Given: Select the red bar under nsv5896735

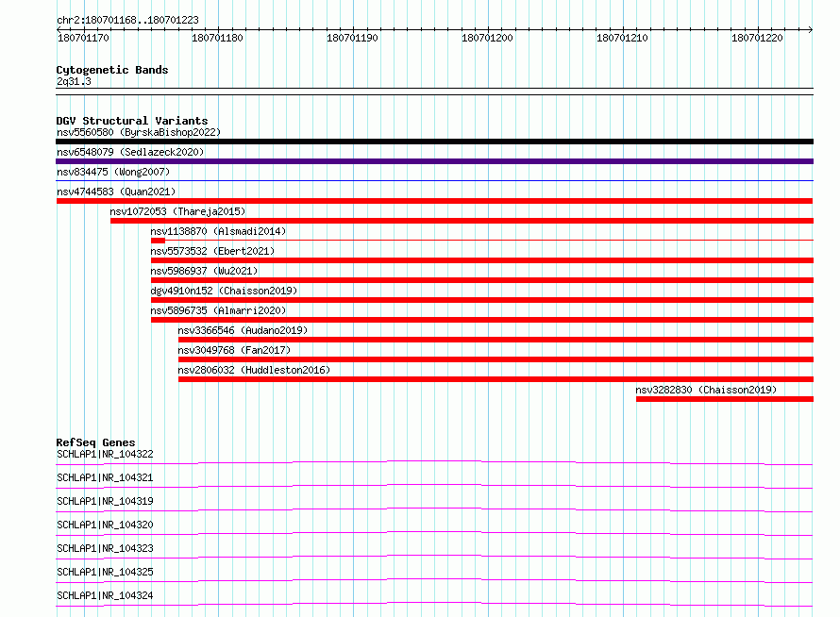Looking at the screenshot, I should pos(482,320).
